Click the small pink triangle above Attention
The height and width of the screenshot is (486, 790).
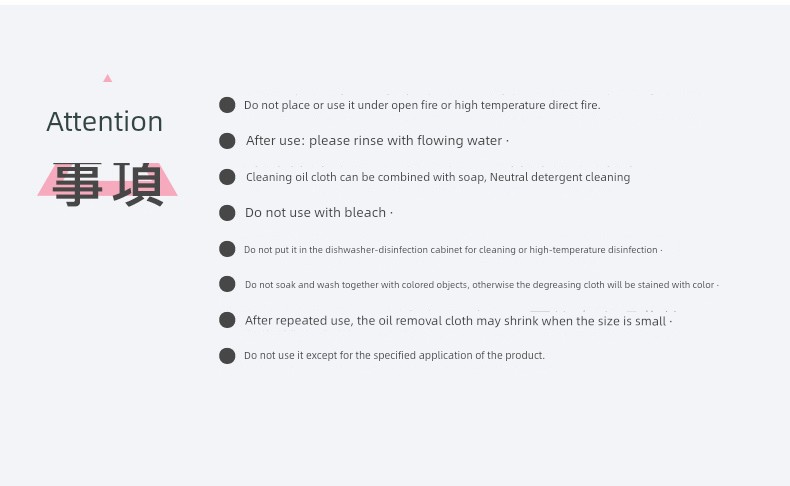(107, 78)
